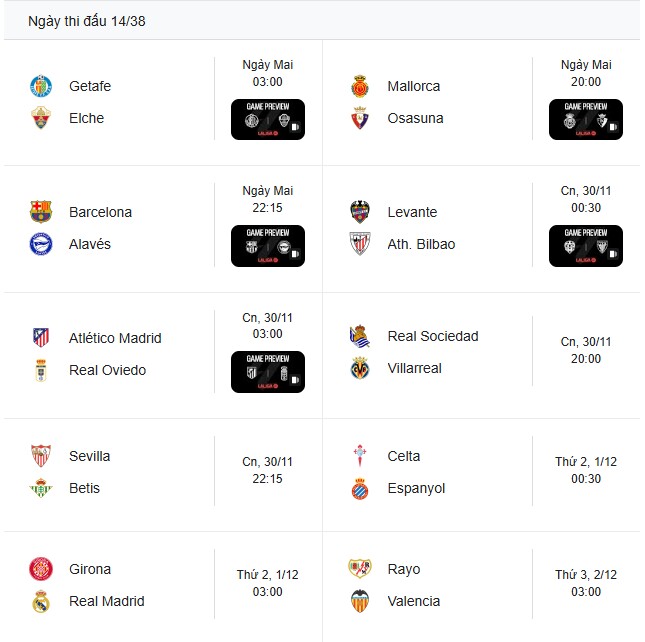Viewport: 645px width, 642px height.
Task: Click the Getafe club crest icon
Action: (40, 86)
